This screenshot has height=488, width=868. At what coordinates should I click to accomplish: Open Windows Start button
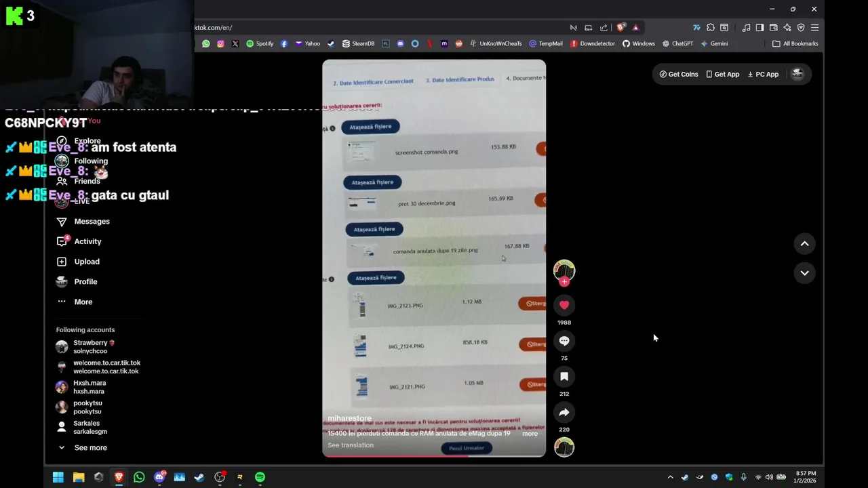point(58,477)
